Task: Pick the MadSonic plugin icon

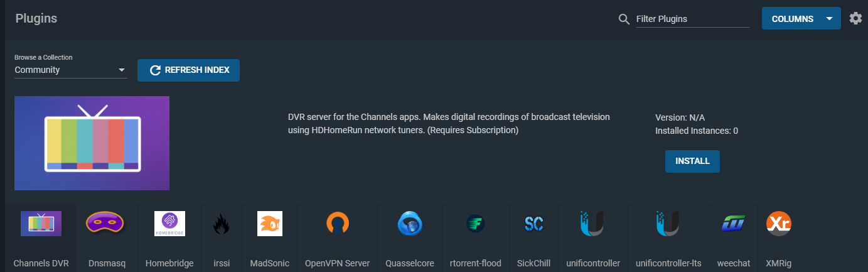Action: [x=269, y=224]
